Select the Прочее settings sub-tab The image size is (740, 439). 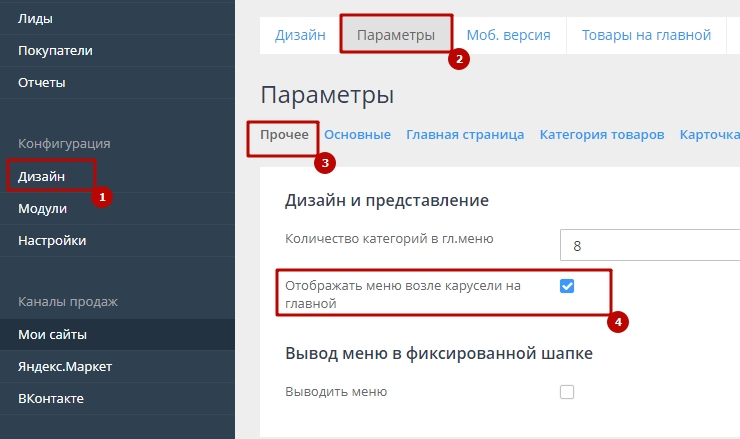tap(284, 135)
